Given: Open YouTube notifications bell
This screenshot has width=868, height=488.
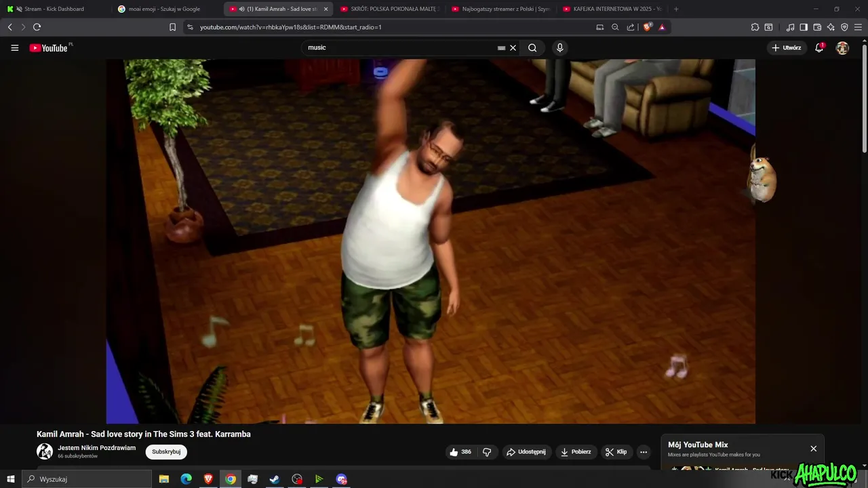Looking at the screenshot, I should (819, 47).
